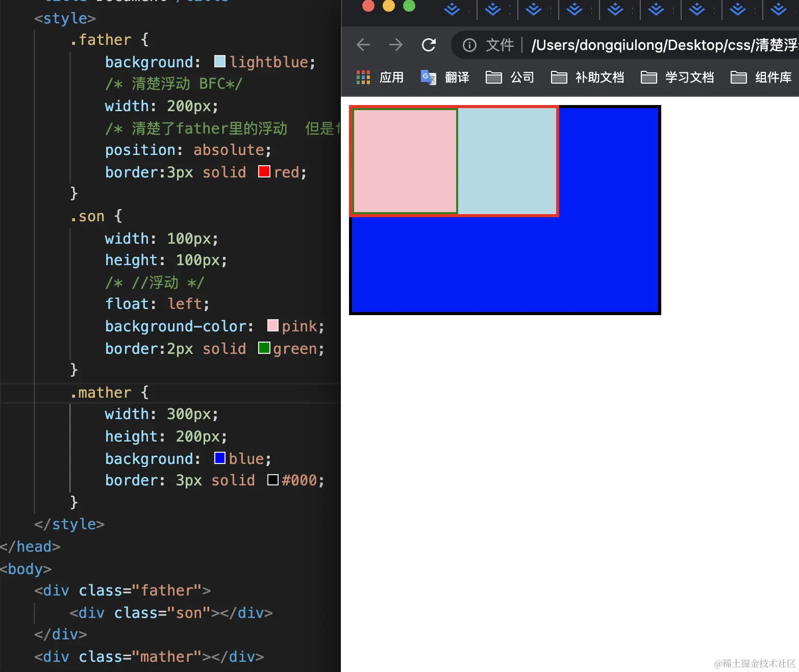Click the closing "</style>" tag
The image size is (799, 672).
[x=69, y=524]
